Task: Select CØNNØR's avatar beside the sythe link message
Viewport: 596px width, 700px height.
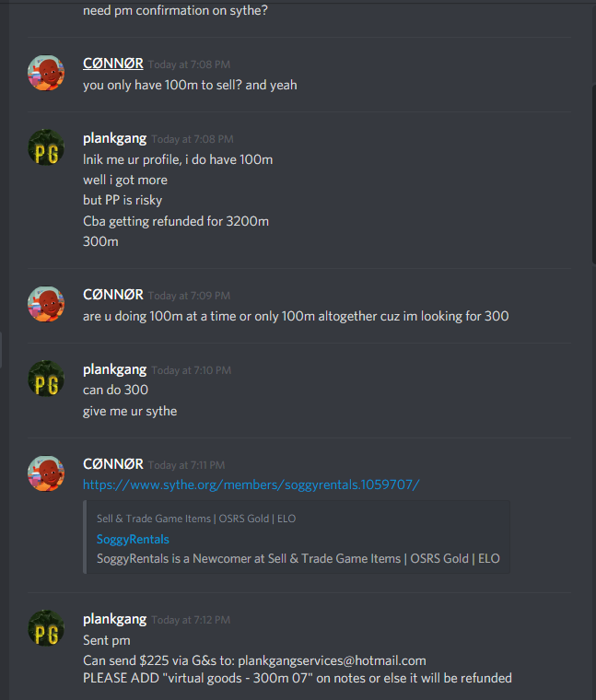Action: click(46, 473)
